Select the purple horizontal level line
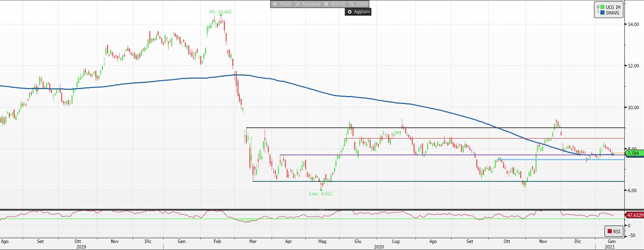 (x=403, y=155)
